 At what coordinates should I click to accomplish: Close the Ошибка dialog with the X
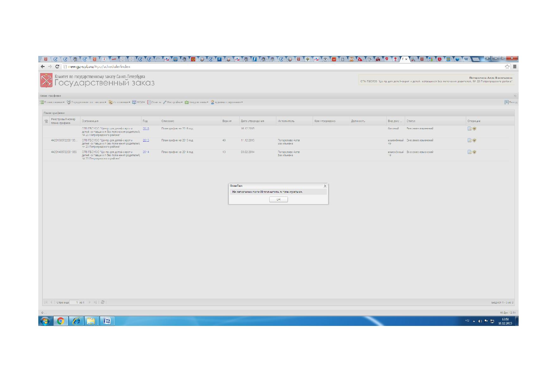pos(325,186)
